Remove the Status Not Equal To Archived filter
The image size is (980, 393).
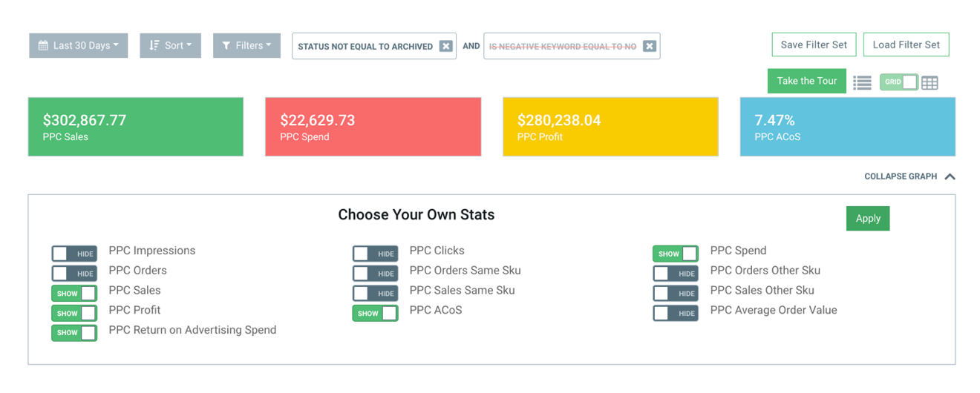tap(445, 46)
